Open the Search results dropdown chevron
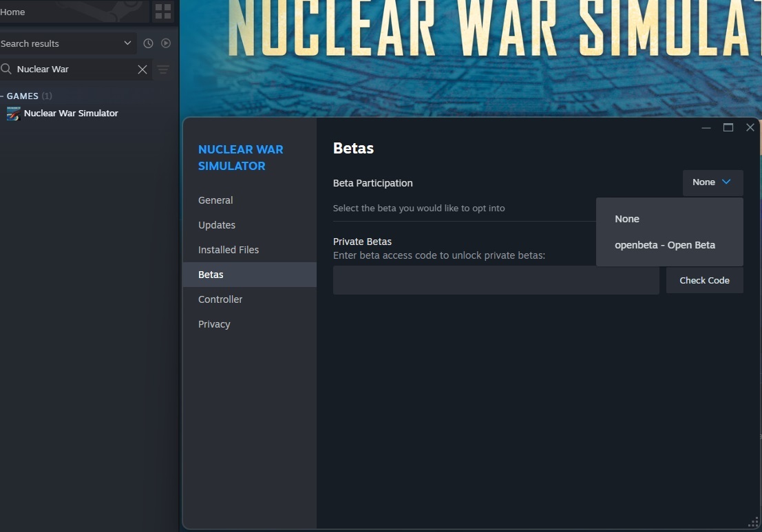Image resolution: width=762 pixels, height=532 pixels. (x=127, y=43)
